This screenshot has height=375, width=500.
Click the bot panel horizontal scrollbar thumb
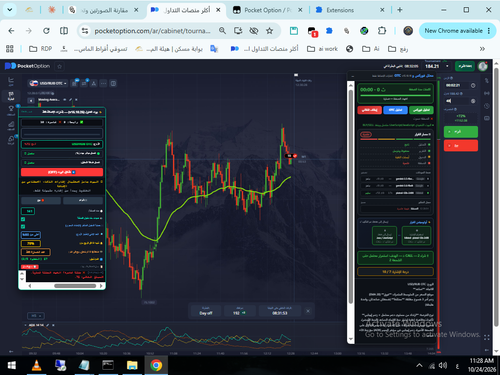75,286
